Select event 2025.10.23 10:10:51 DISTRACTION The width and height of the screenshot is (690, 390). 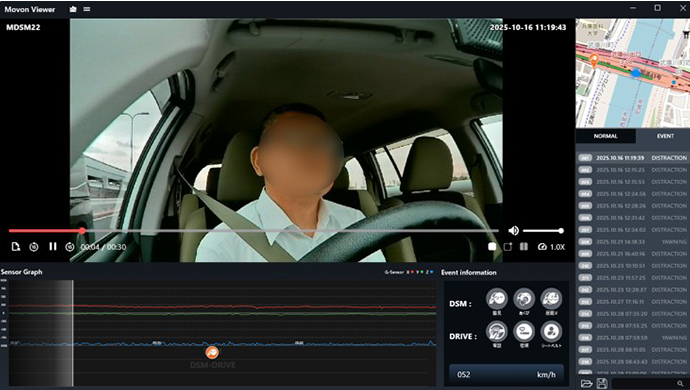click(633, 265)
